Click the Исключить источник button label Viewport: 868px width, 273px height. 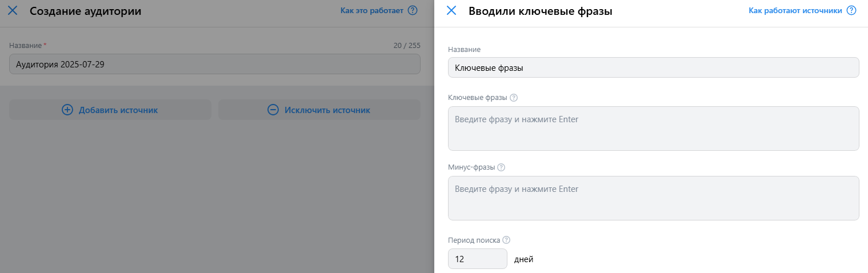tap(327, 110)
